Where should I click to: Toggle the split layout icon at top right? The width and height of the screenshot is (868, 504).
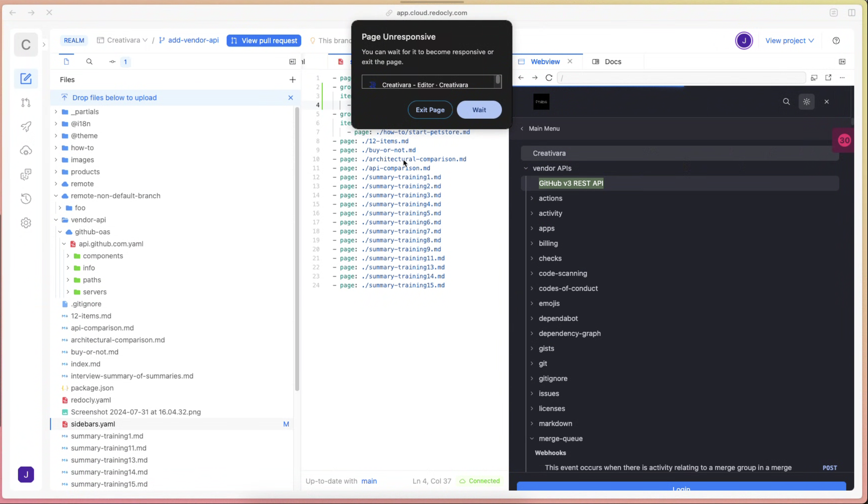coord(842,62)
